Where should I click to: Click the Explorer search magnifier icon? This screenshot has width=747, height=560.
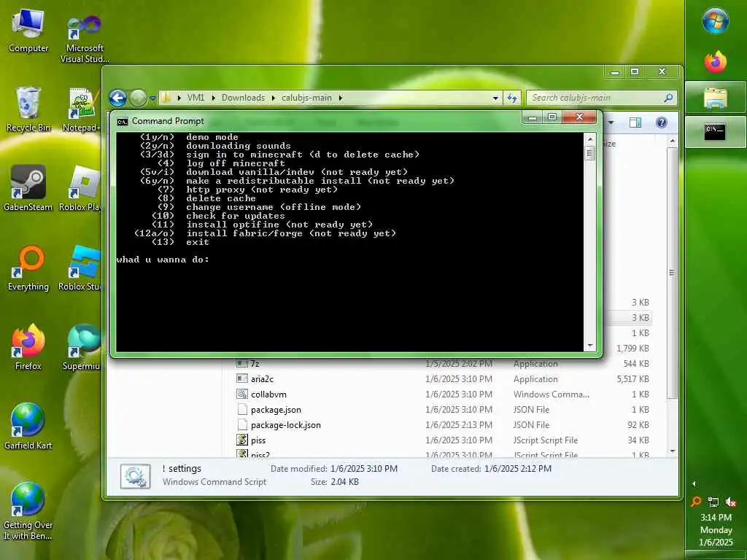tap(668, 98)
